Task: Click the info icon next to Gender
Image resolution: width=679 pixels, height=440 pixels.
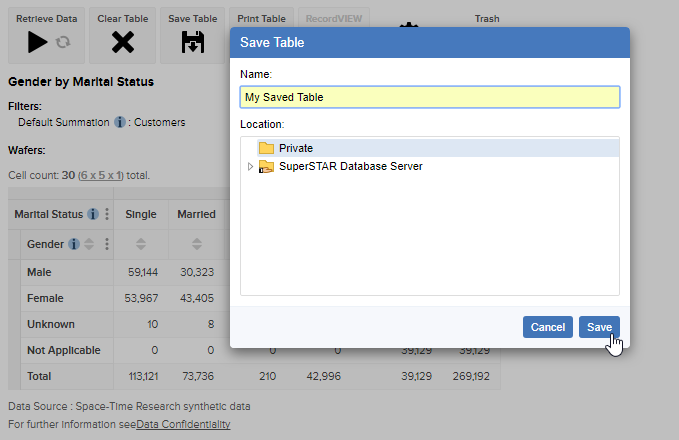Action: tap(73, 244)
